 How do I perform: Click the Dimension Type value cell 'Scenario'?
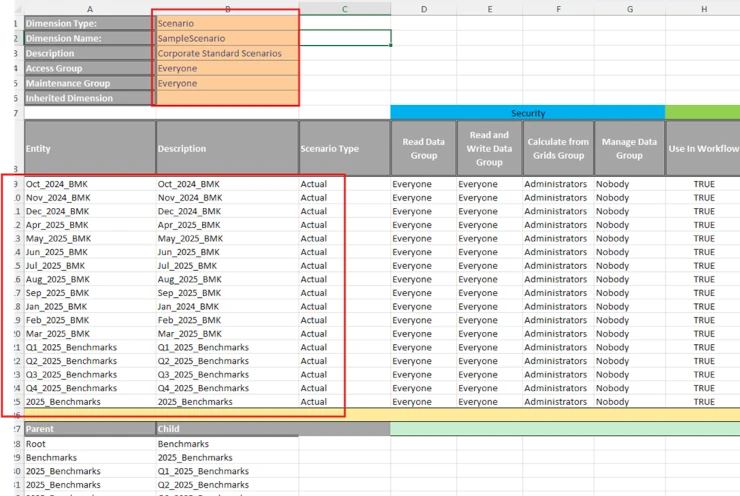coord(226,23)
